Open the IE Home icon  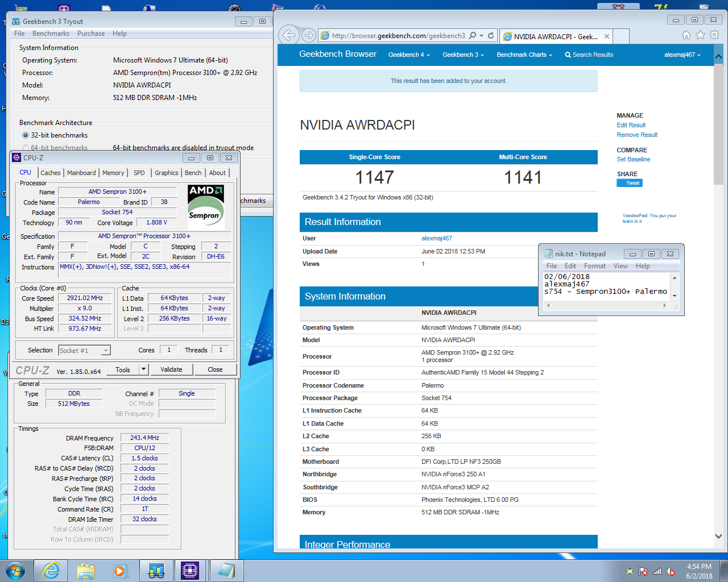(686, 35)
